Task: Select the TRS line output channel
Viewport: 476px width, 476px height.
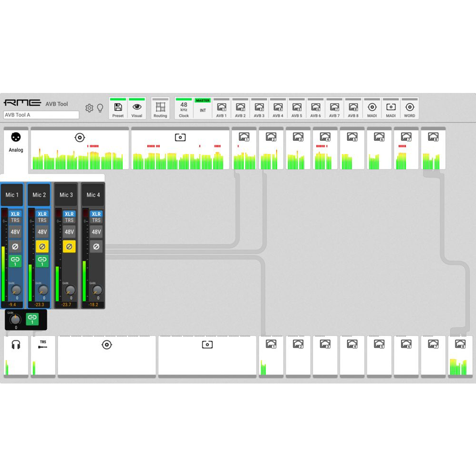Action: click(42, 344)
